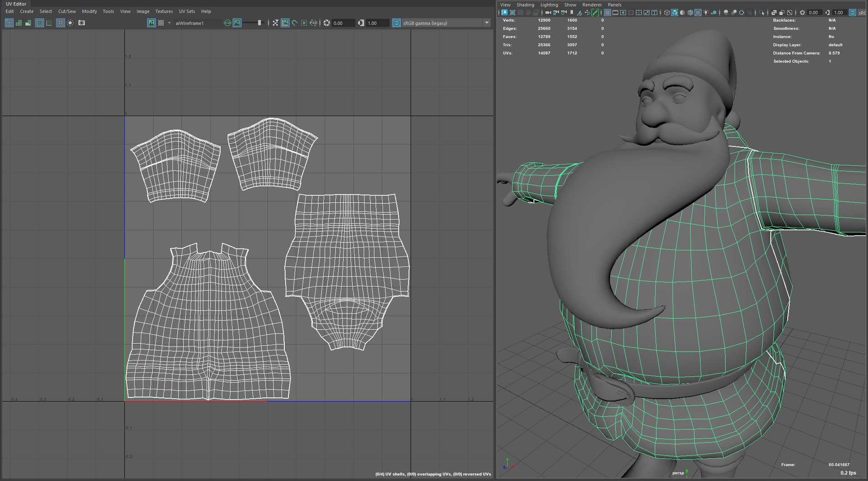Click the smooth shade all cube icon
This screenshot has width=868, height=481.
click(x=675, y=12)
